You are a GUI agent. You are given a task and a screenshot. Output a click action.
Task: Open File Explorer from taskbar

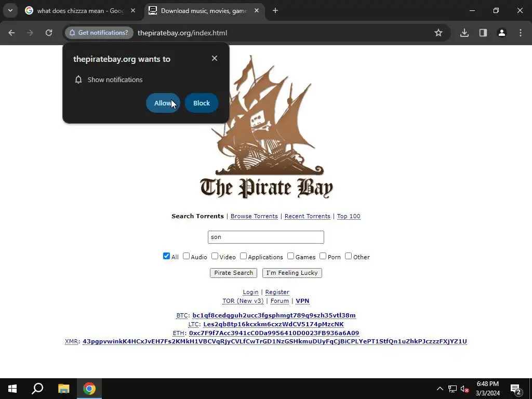click(63, 389)
